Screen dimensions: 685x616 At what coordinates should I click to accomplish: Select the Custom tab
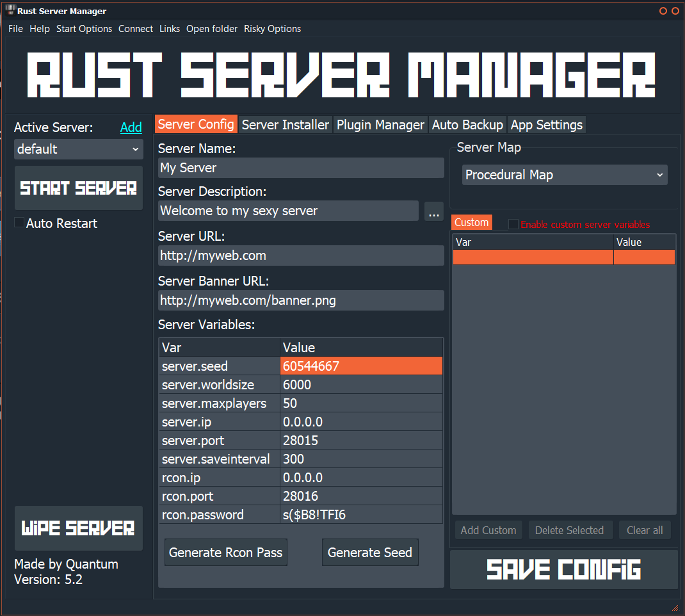click(471, 222)
